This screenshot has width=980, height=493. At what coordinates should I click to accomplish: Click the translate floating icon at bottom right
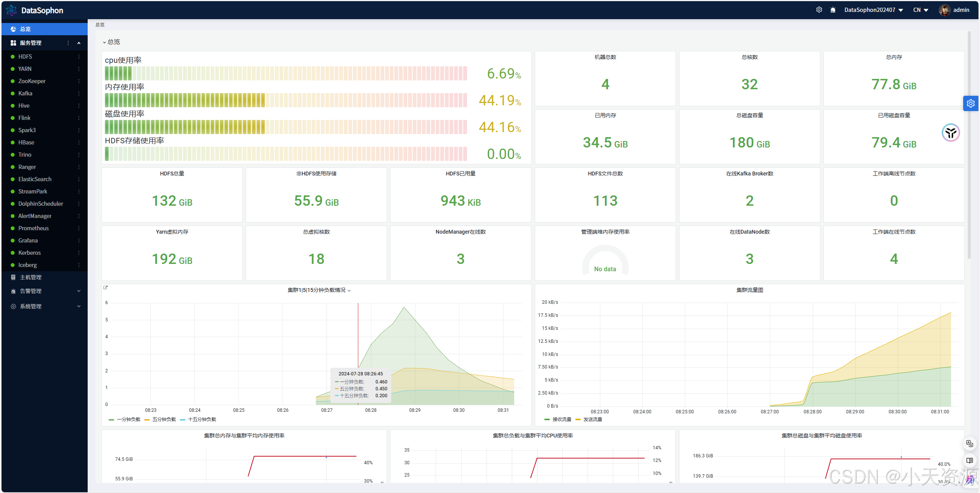tap(969, 444)
